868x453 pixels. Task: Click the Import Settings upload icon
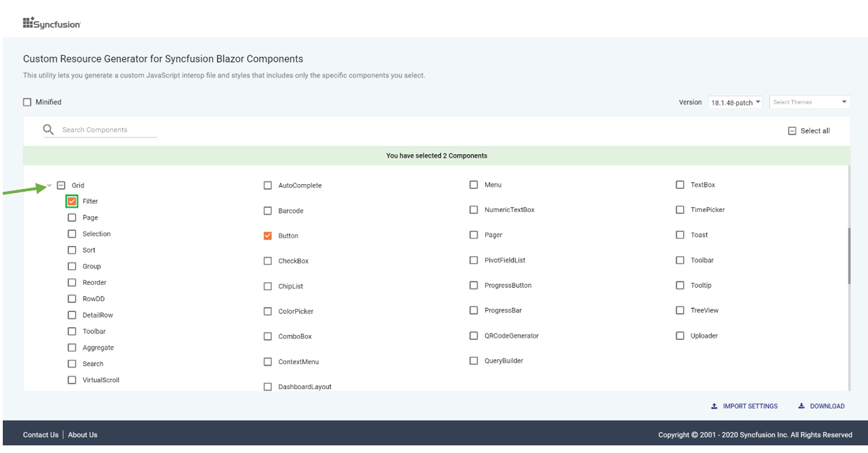[x=714, y=406]
